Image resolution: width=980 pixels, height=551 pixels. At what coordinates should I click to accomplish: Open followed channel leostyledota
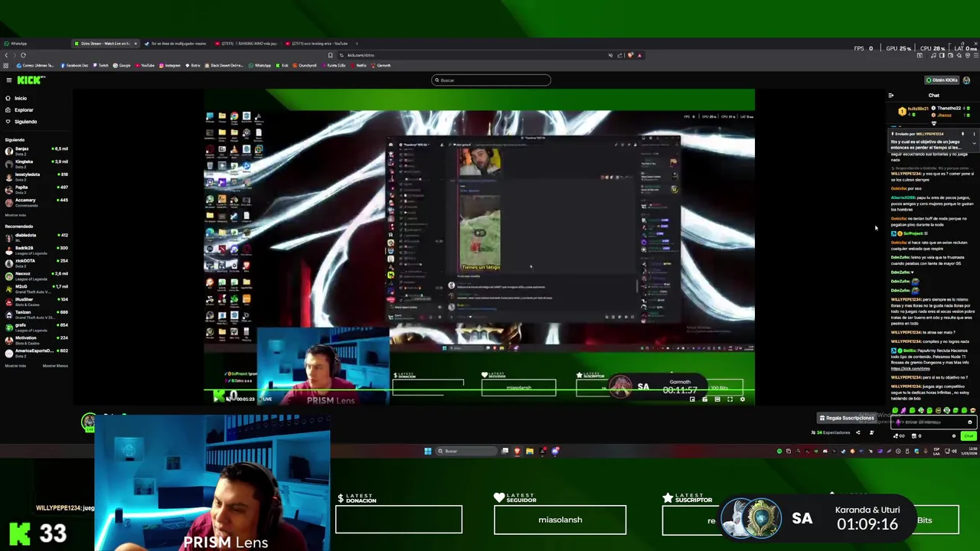pos(36,176)
